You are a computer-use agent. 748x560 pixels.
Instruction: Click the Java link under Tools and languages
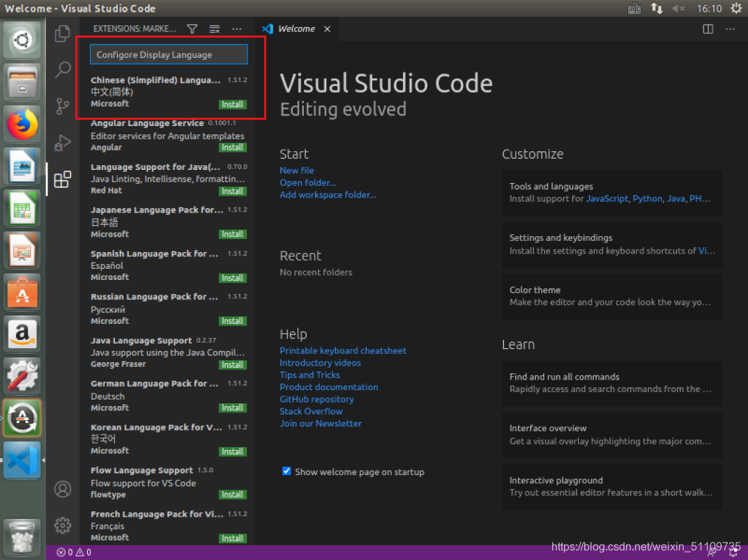[676, 199]
